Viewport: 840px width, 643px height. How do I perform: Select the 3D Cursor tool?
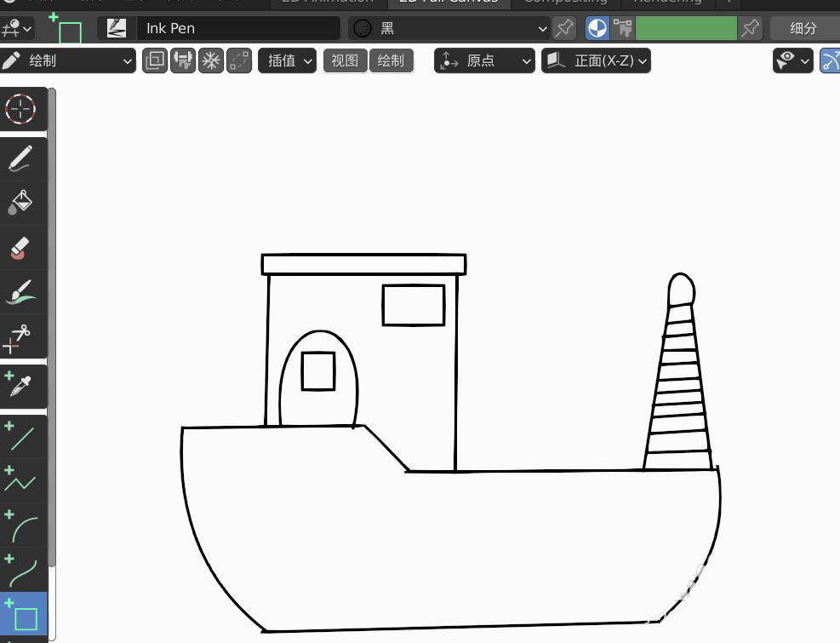tap(20, 109)
